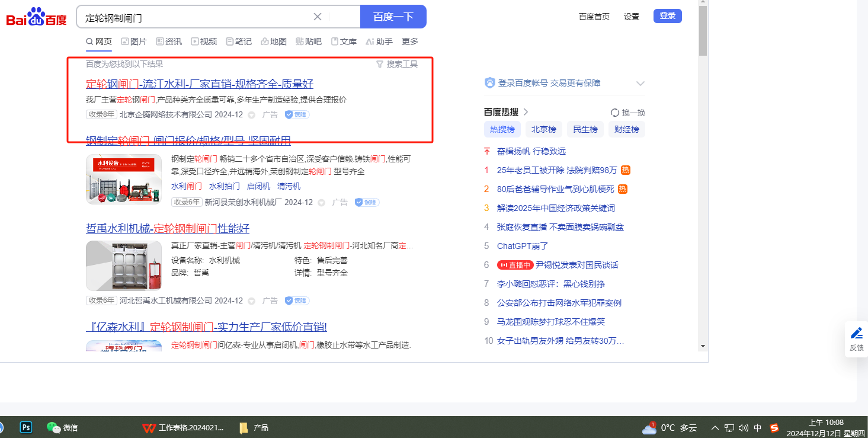868x438 pixels.
Task: Click the 定轮钢制闸门 search input field
Action: point(196,17)
